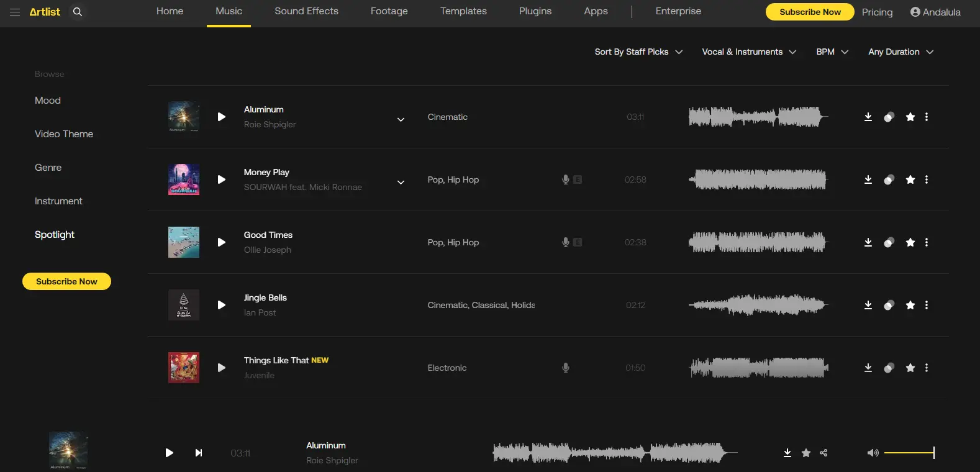Expand Aluminum track versions chevron
980x472 pixels.
(401, 119)
